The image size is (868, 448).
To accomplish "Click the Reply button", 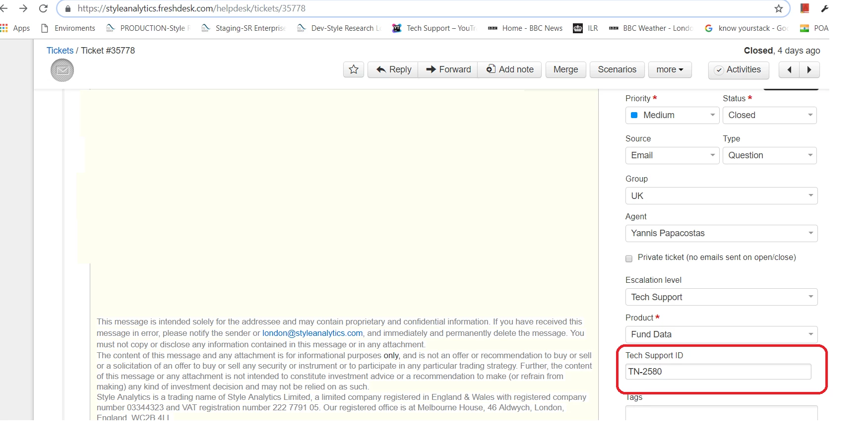I will [x=393, y=69].
